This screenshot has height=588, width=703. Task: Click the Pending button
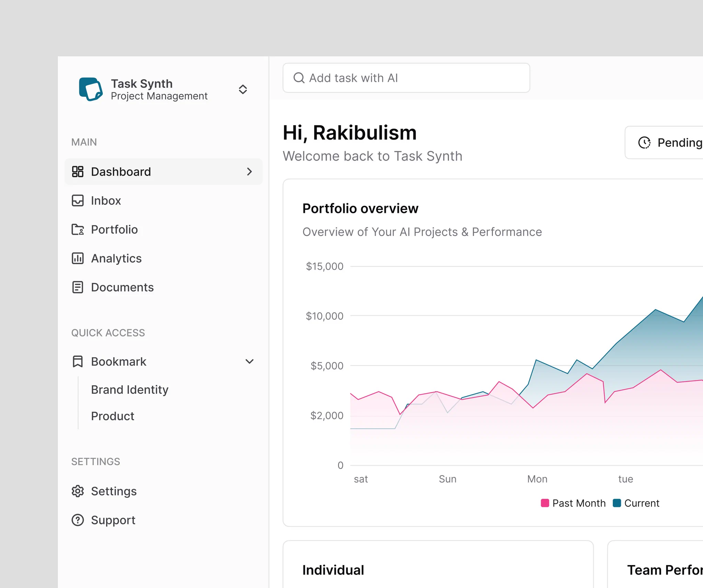pyautogui.click(x=664, y=142)
